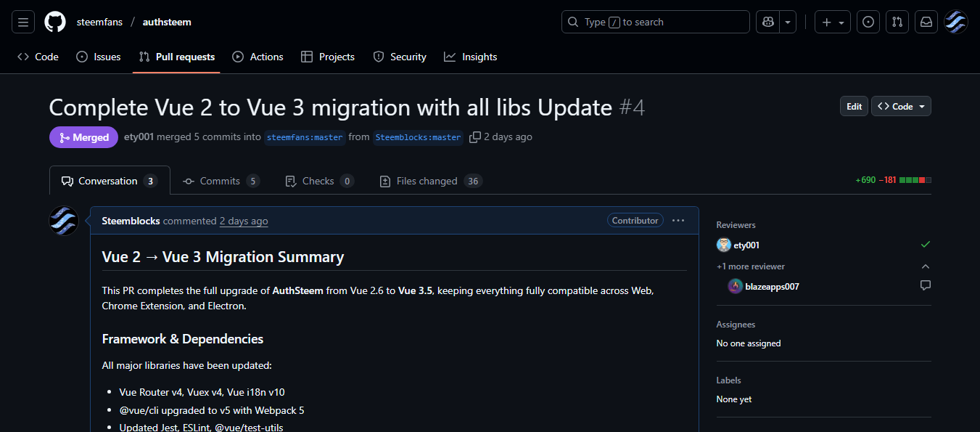Click ety001 approved checkmark icon
The height and width of the screenshot is (432, 980).
[x=926, y=245]
